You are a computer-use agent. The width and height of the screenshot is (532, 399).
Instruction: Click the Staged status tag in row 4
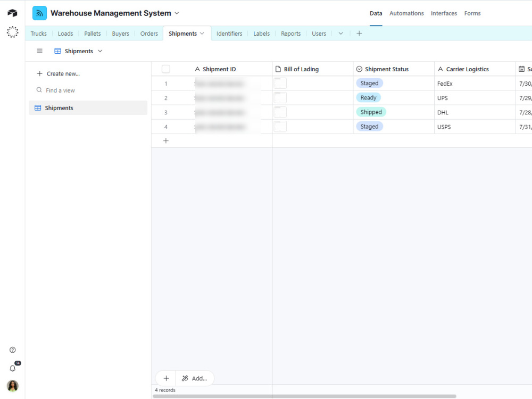(x=370, y=127)
